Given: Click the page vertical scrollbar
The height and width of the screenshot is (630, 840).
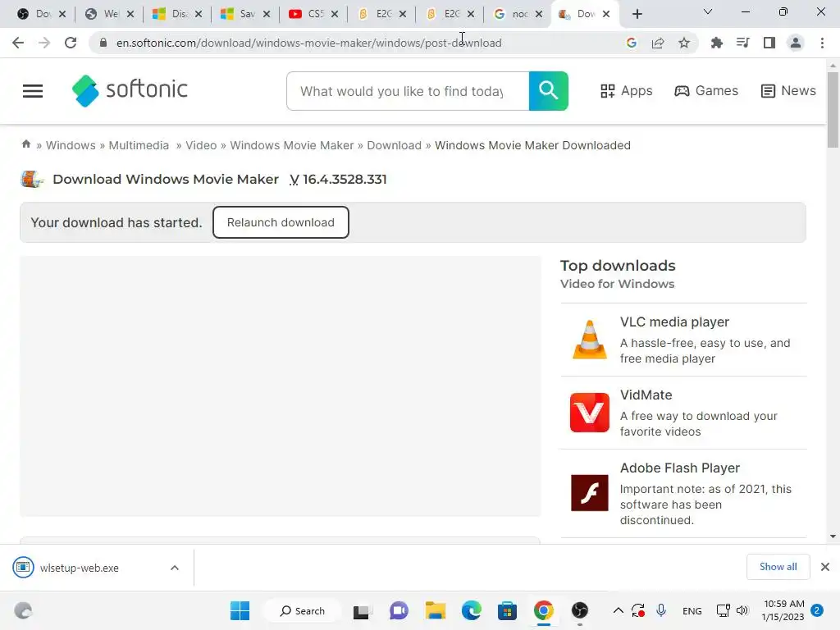Looking at the screenshot, I should pyautogui.click(x=833, y=110).
